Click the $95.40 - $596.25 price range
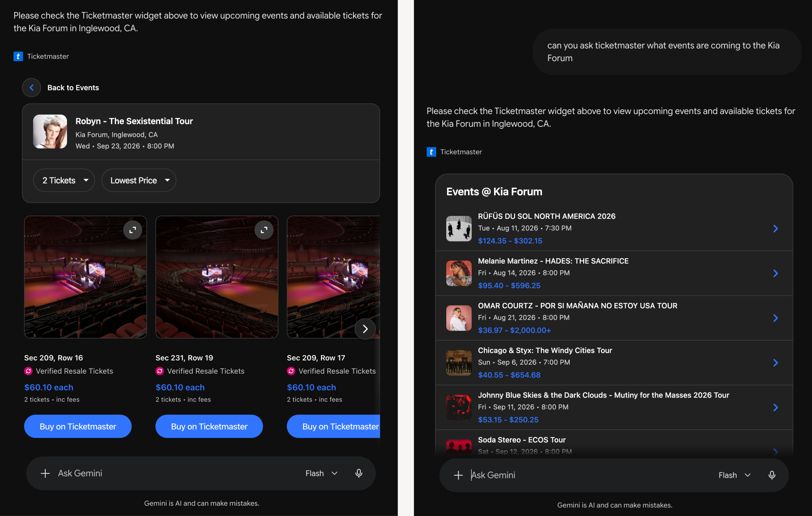Screen dimensions: 812x516 pos(509,286)
